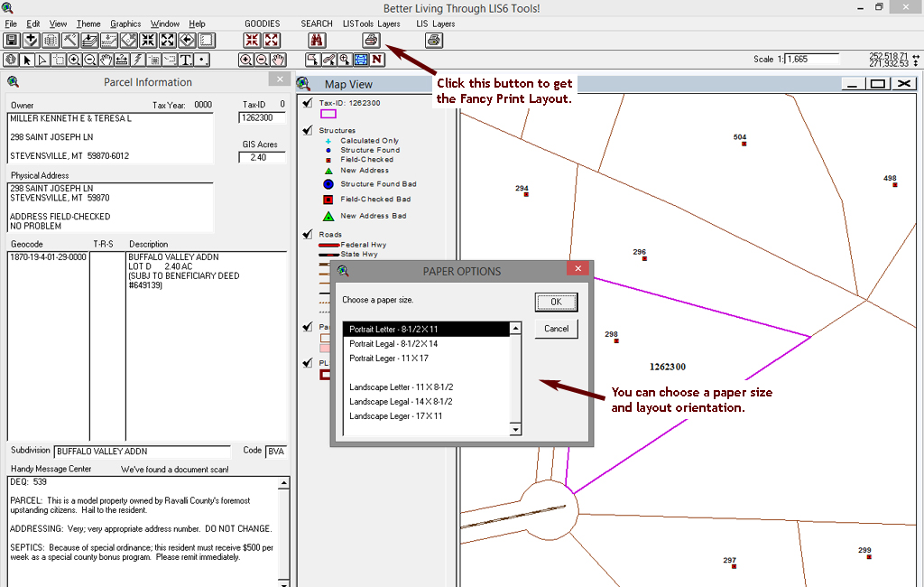Close the Paper Options dialog
The height and width of the screenshot is (587, 924).
pyautogui.click(x=578, y=268)
